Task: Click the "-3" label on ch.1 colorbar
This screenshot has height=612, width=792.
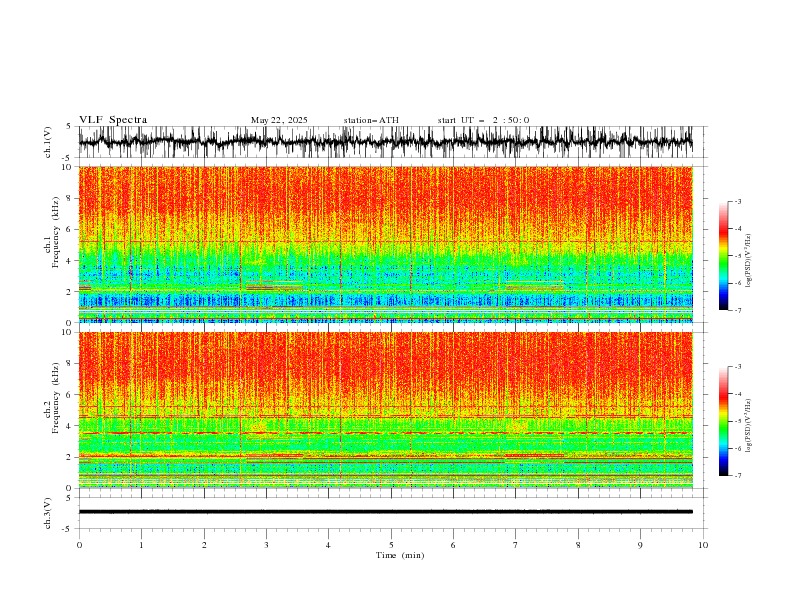Action: coord(737,201)
